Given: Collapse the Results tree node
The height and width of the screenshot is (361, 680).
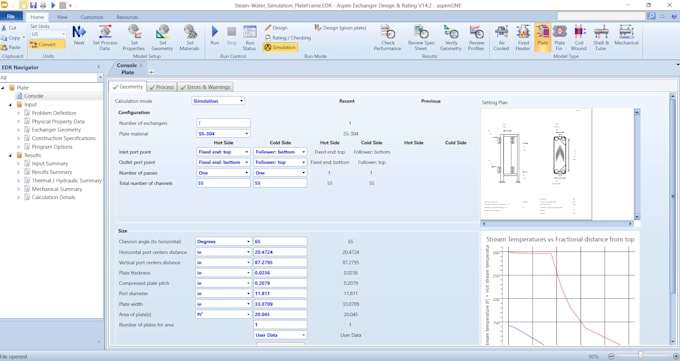Looking at the screenshot, I should (10, 155).
